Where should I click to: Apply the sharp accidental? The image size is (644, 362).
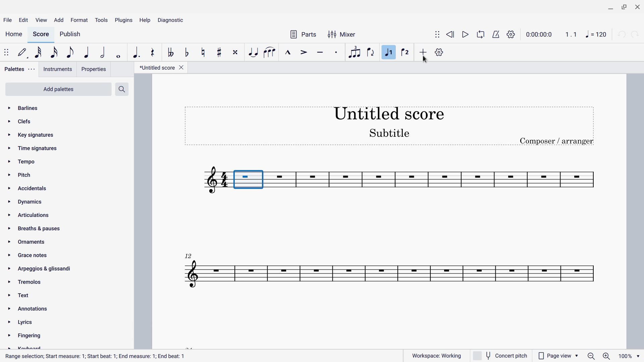pos(220,53)
